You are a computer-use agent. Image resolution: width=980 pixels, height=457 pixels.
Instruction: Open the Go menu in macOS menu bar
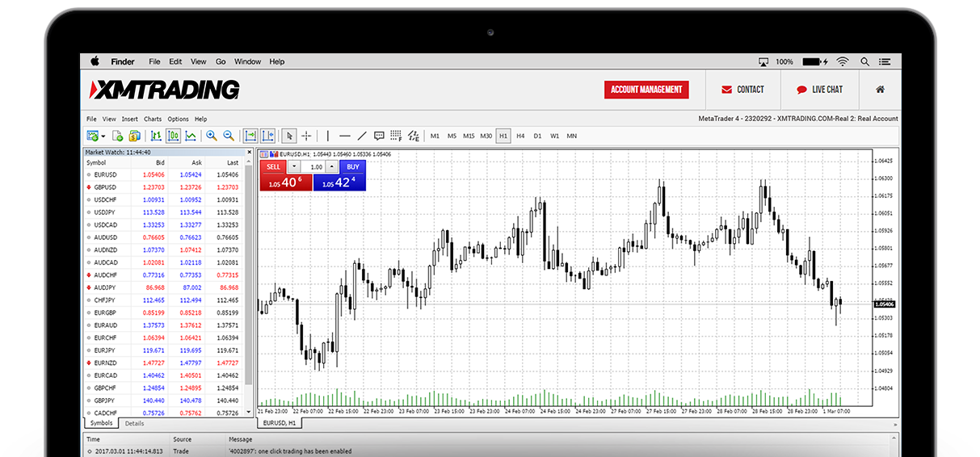(221, 61)
